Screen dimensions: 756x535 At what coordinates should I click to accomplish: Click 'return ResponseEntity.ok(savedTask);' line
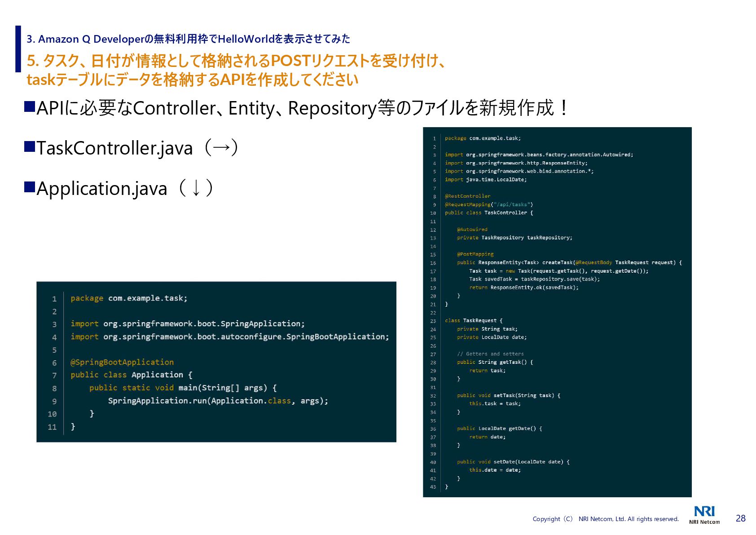[524, 287]
